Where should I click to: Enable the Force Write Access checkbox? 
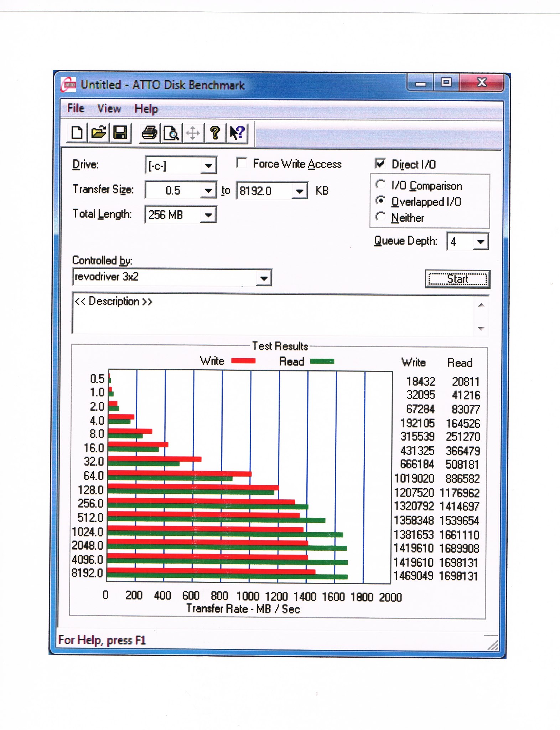tap(242, 163)
